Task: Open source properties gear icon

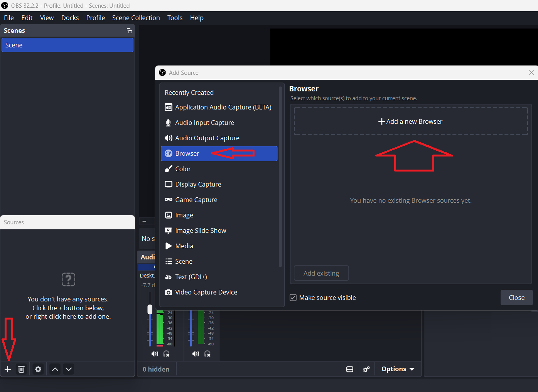Action: click(38, 369)
